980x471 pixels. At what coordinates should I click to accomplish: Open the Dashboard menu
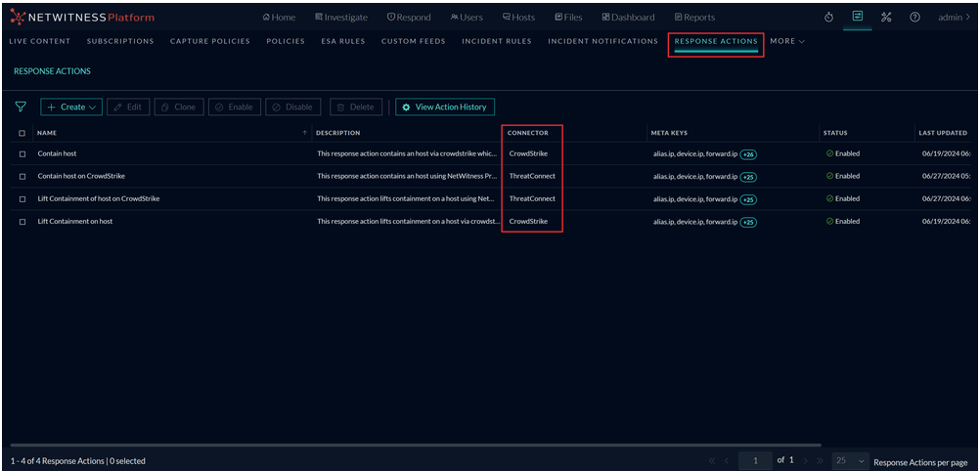click(628, 18)
